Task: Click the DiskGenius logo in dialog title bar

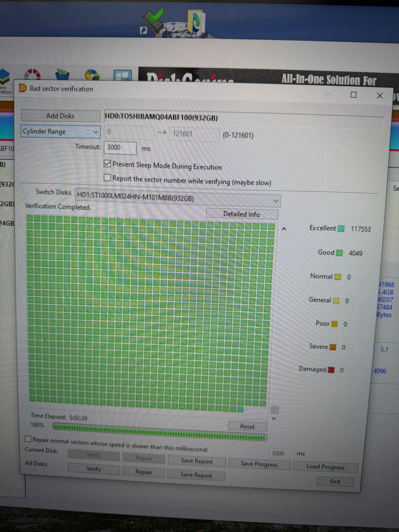Action: click(x=23, y=88)
